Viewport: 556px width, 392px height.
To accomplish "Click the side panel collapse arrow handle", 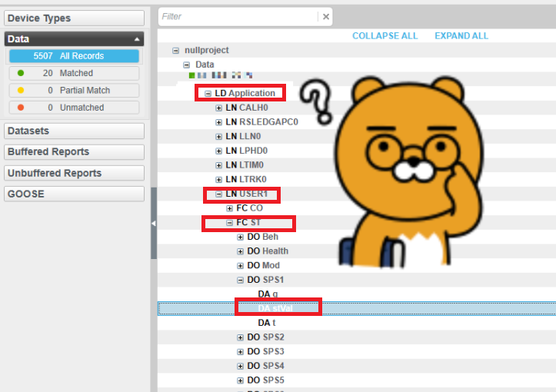I will 154,224.
